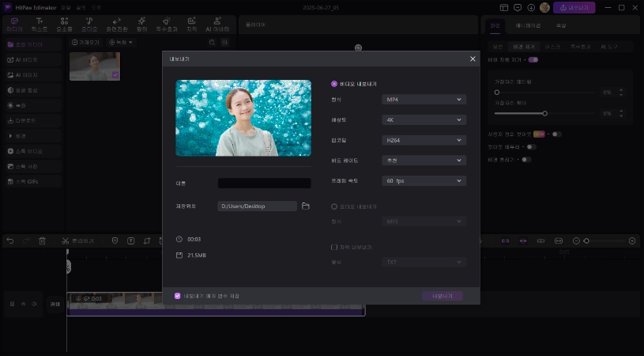Click the import button in media panel
644x356 pixels.
tap(86, 43)
